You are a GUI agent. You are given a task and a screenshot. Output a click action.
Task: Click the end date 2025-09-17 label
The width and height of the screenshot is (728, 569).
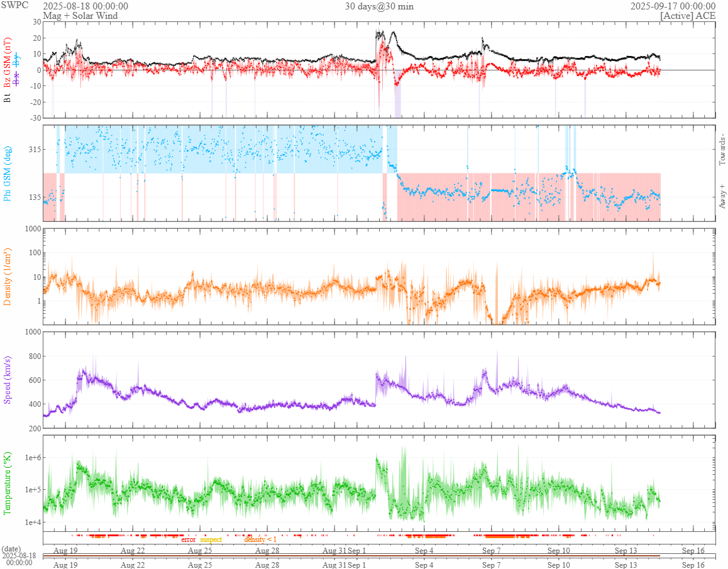(x=673, y=6)
